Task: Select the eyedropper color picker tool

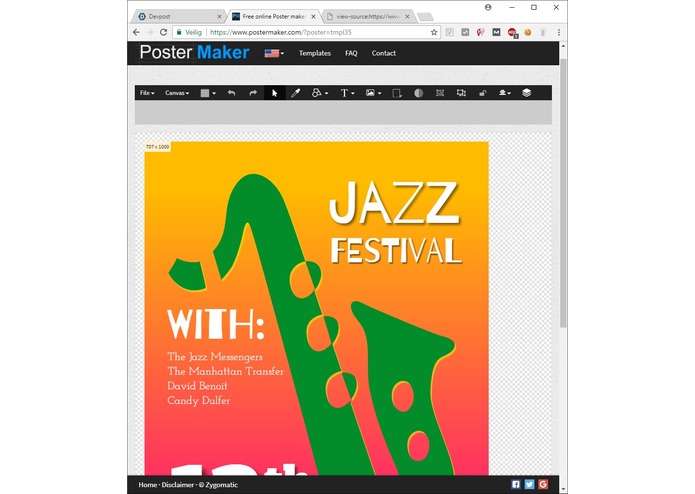Action: pos(296,93)
